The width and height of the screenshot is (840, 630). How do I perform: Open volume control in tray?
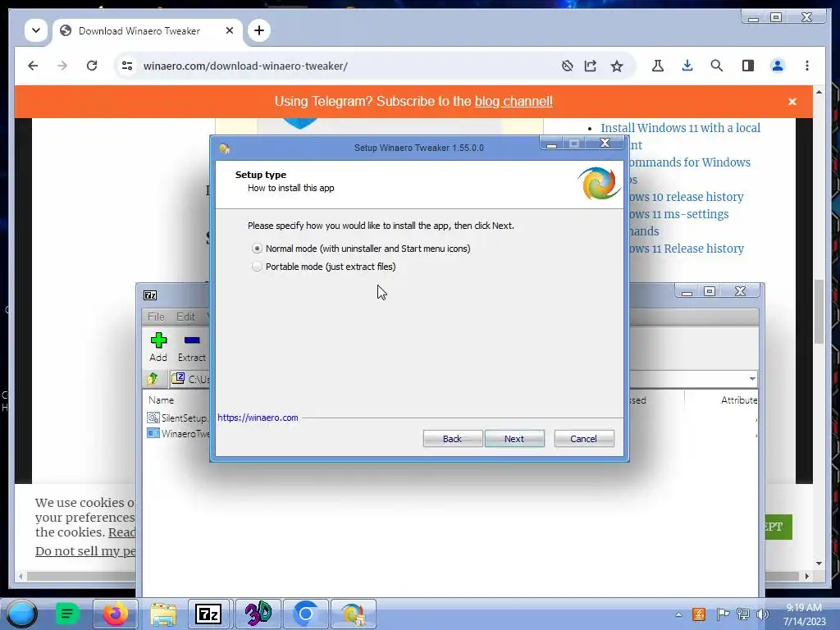762,614
